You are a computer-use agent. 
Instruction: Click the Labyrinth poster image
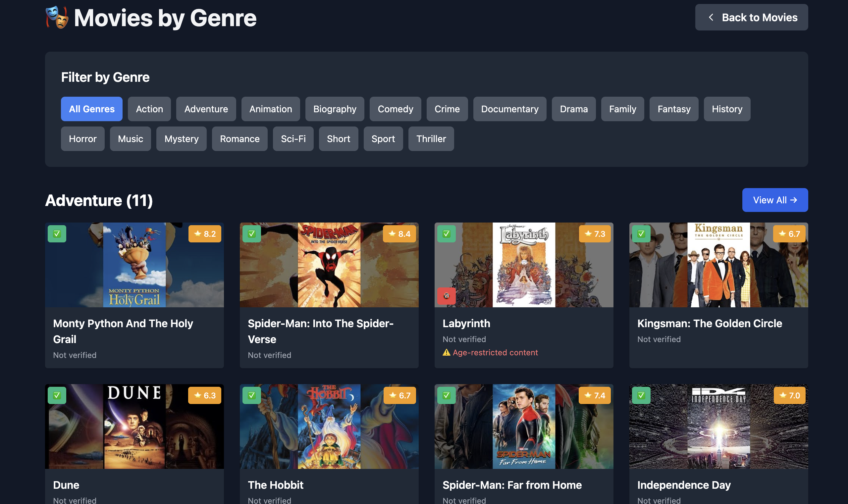pos(524,265)
